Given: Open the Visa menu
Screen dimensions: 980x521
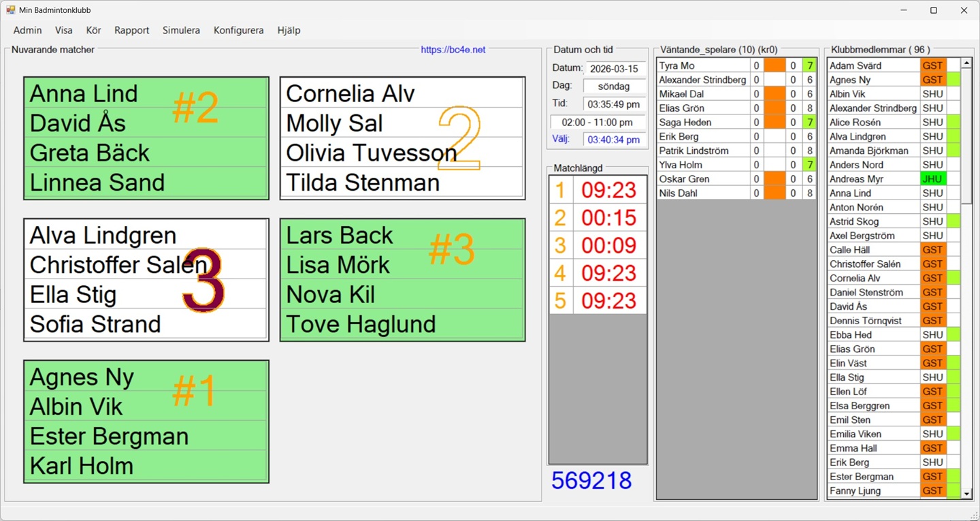Looking at the screenshot, I should pos(64,30).
